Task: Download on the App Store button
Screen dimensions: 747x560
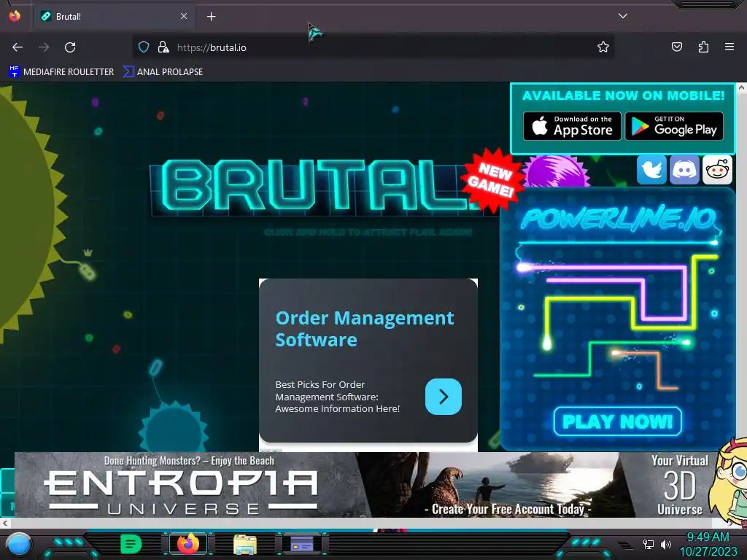Action: coord(572,126)
